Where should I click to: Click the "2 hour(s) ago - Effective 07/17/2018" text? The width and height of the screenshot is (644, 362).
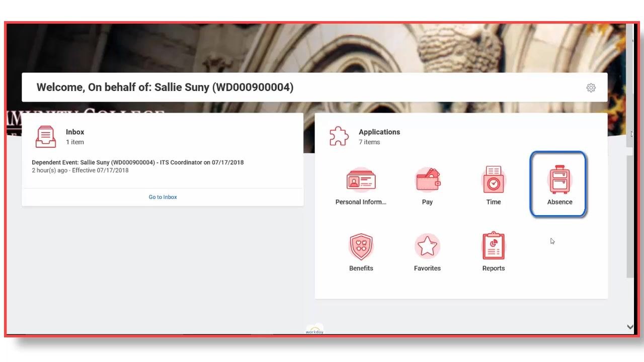click(x=80, y=170)
